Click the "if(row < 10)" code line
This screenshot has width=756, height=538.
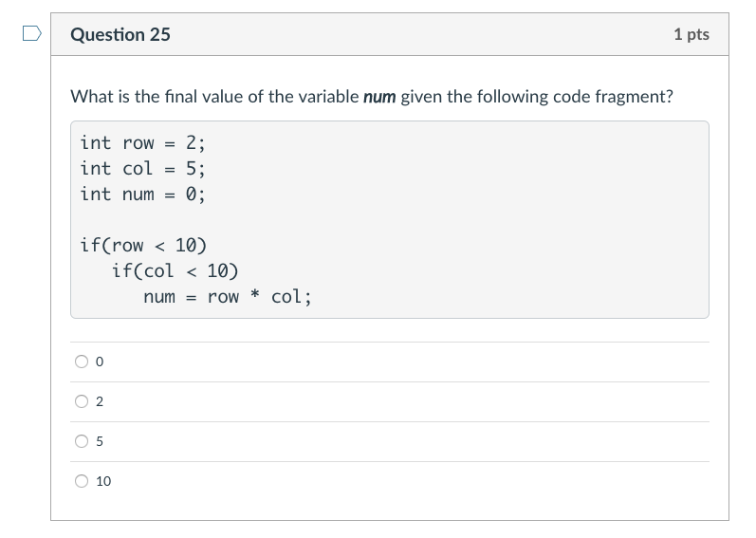143,246
